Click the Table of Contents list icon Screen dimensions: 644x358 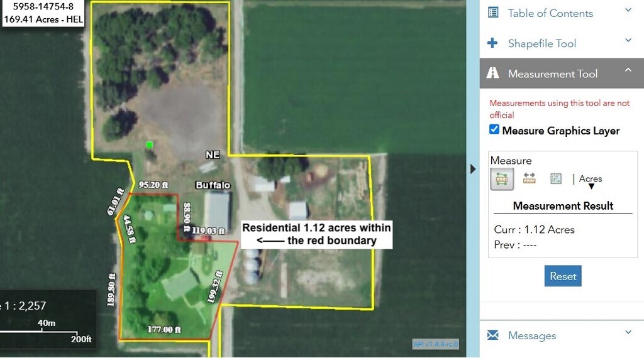tap(493, 13)
